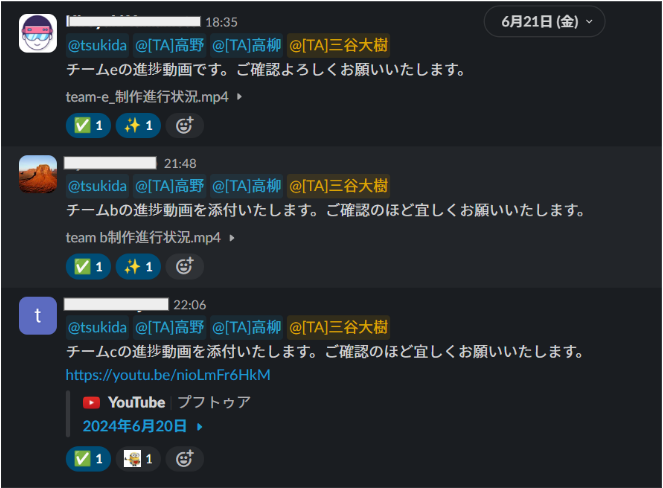Open the robot avatar user profile
This screenshot has width=663, height=488.
pos(38,33)
